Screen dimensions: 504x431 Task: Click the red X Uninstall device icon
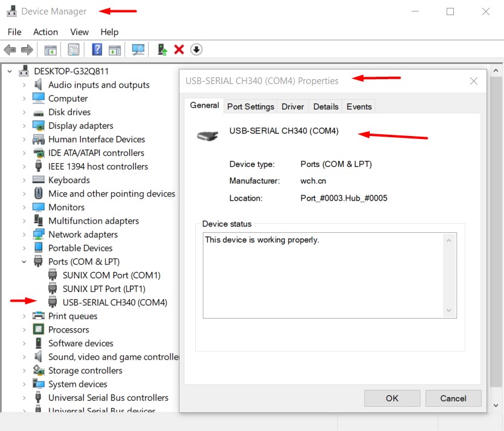tap(179, 50)
